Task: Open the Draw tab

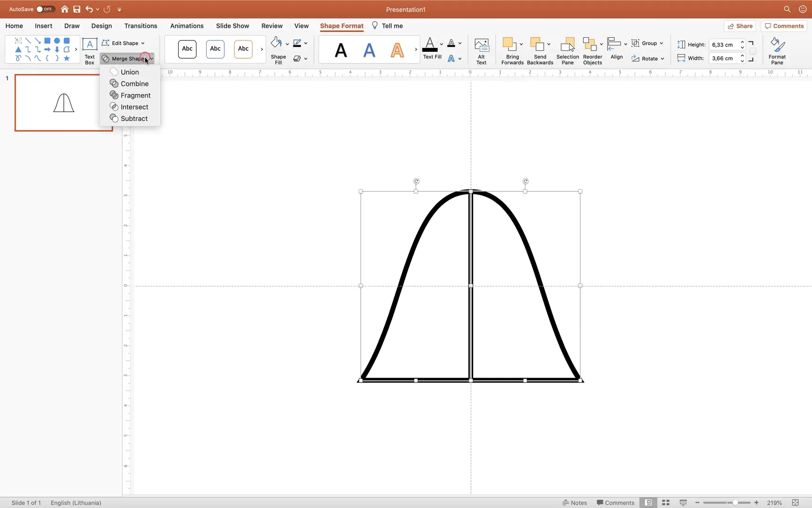Action: coord(72,26)
